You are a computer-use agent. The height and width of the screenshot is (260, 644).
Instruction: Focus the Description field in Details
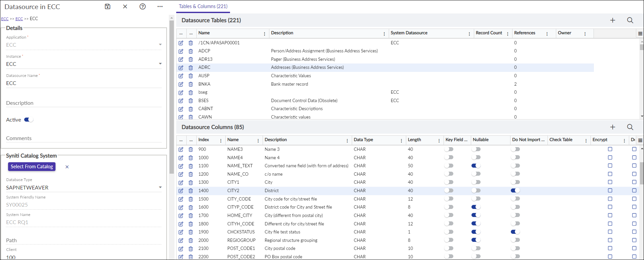(x=84, y=103)
